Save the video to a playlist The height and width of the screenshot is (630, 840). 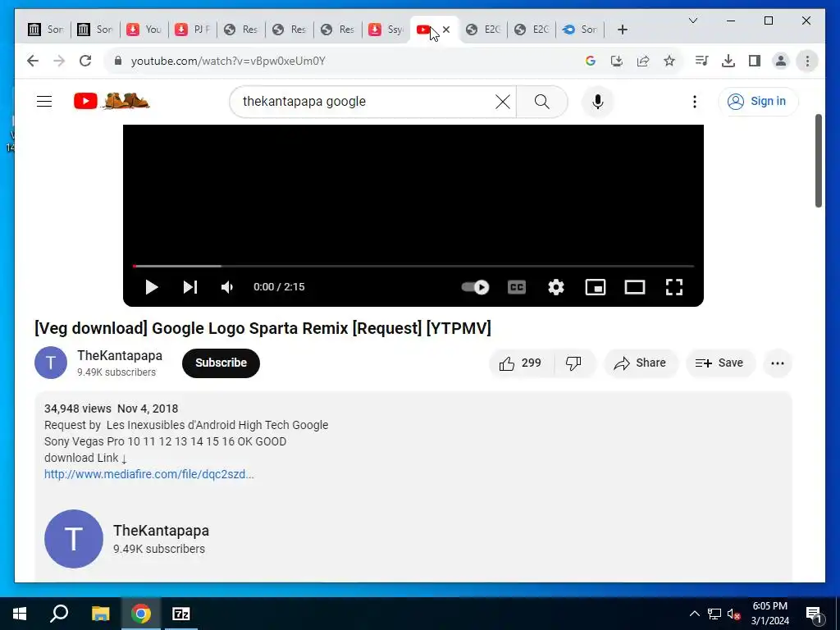point(719,363)
